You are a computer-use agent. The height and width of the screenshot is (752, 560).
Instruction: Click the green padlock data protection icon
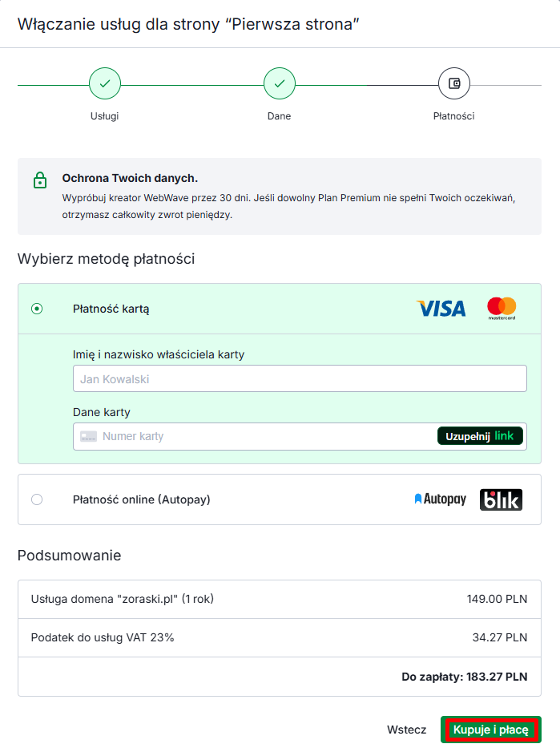[x=39, y=180]
